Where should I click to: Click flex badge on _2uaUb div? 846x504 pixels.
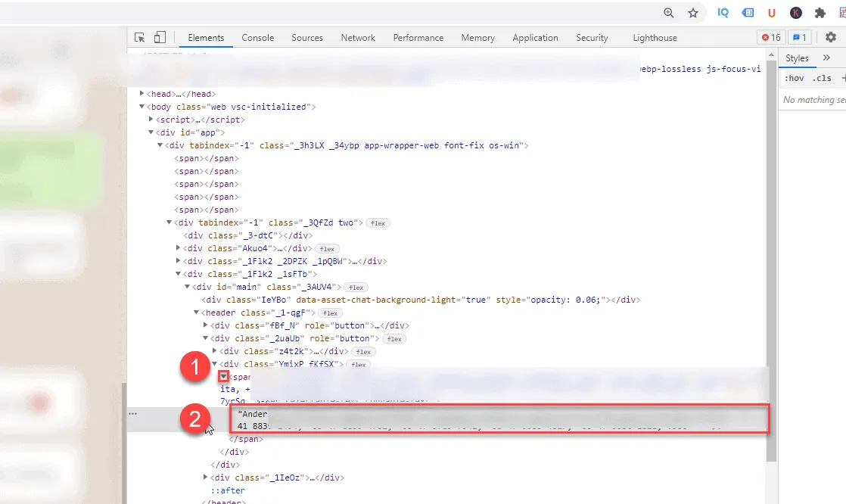tap(394, 339)
